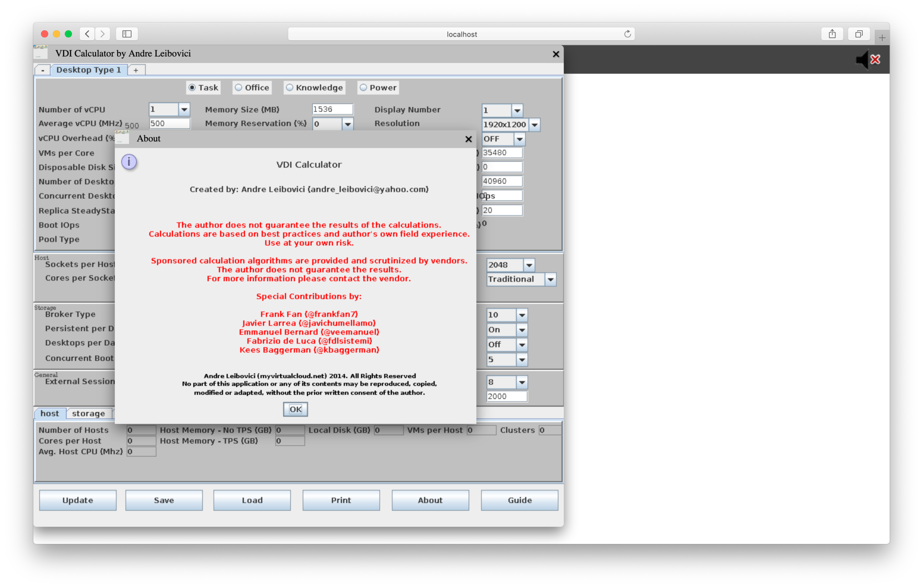Show the browser tab overview
923x588 pixels.
(859, 34)
